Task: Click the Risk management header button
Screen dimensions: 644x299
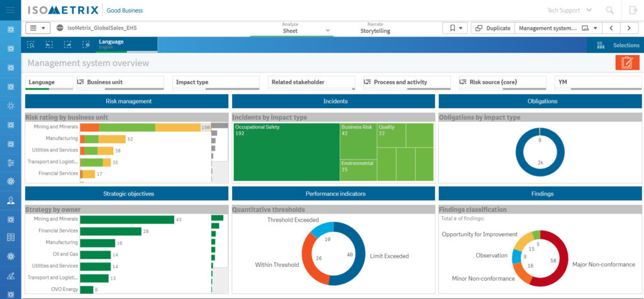Action: [127, 101]
